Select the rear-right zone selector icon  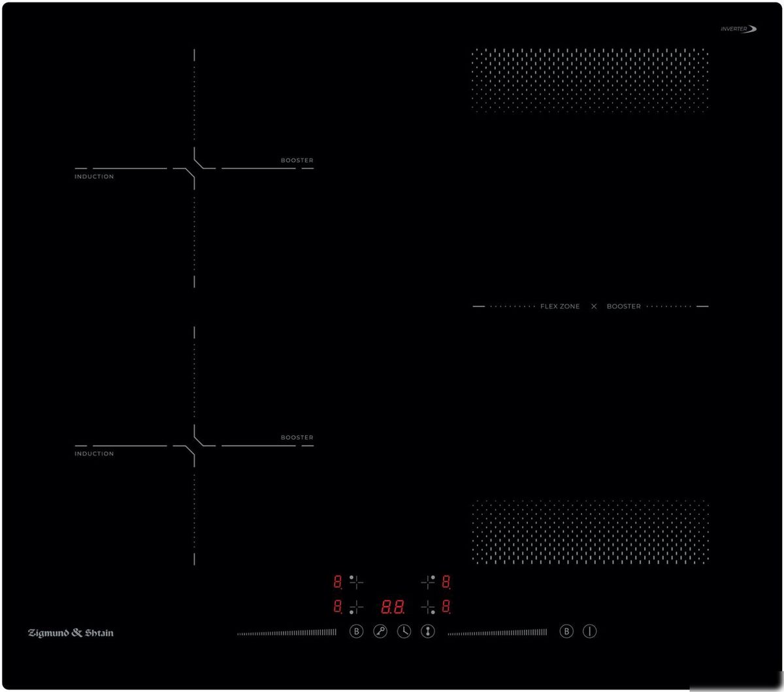tap(428, 581)
